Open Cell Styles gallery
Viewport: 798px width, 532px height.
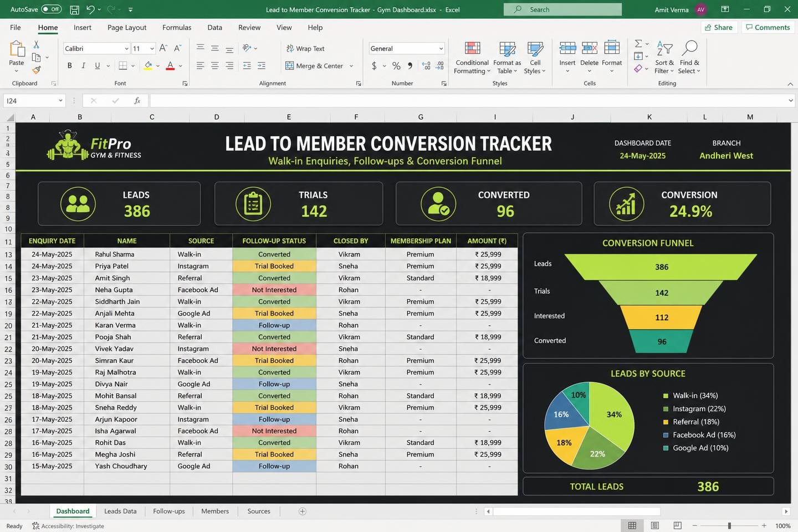click(535, 58)
